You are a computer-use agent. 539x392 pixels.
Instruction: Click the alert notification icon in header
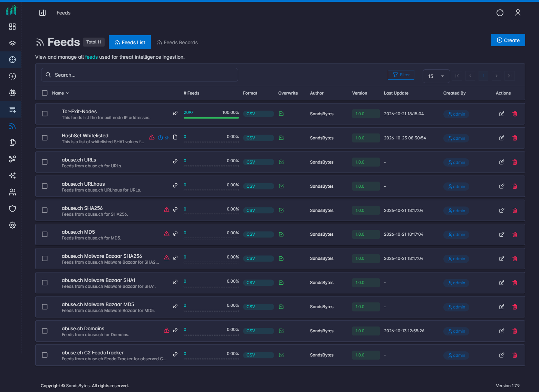tap(500, 13)
